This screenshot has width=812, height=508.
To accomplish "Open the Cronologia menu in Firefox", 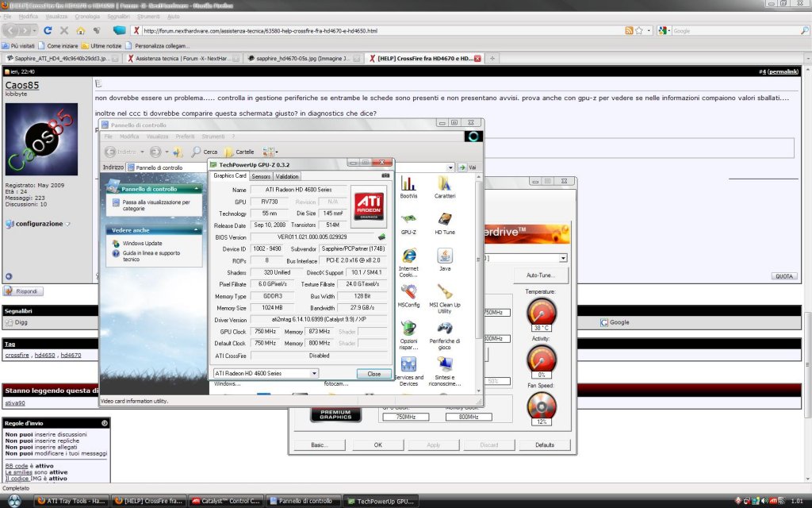I will click(x=87, y=17).
